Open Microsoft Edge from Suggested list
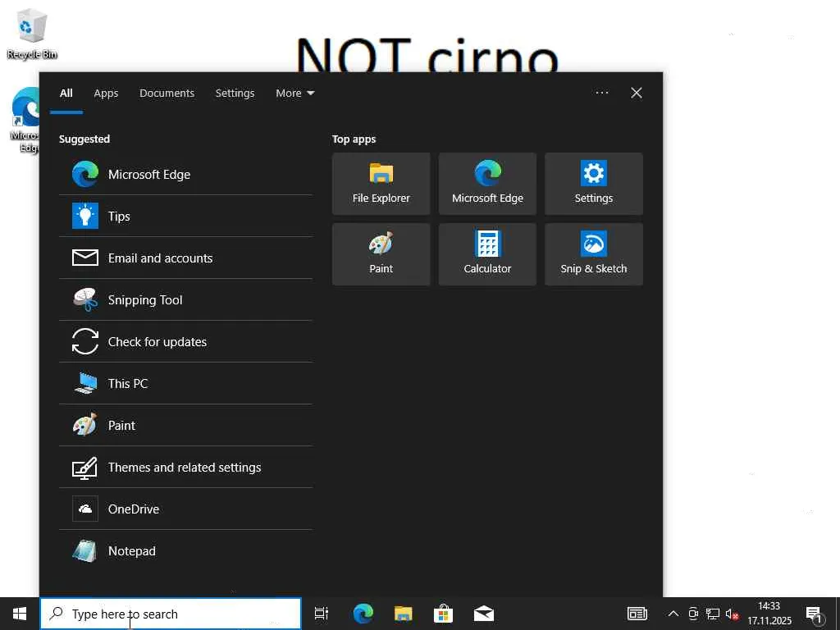This screenshot has height=630, width=840. [x=185, y=174]
